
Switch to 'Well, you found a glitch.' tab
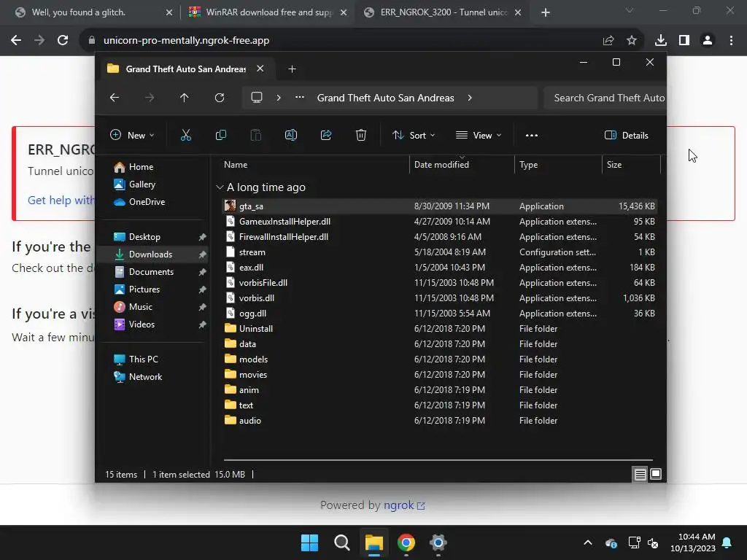[79, 12]
